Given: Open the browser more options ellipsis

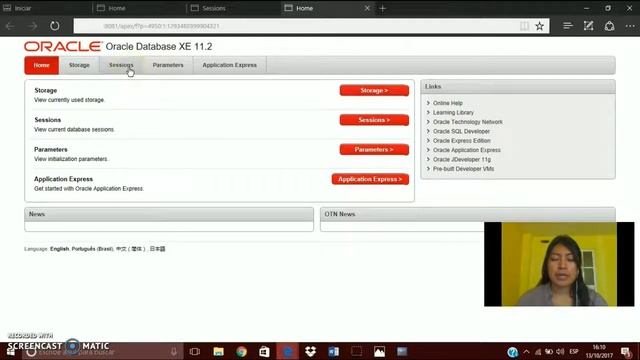Looking at the screenshot, I should click(x=630, y=26).
